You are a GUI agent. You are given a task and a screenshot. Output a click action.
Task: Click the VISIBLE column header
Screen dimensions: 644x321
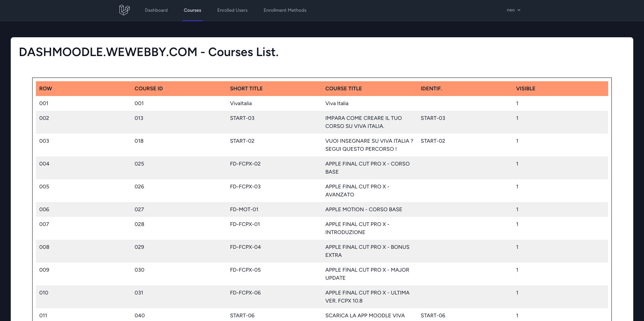pos(526,89)
